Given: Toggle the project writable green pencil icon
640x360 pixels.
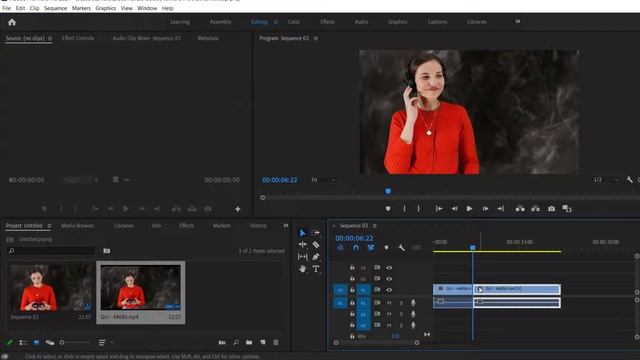Looking at the screenshot, I should tap(9, 342).
